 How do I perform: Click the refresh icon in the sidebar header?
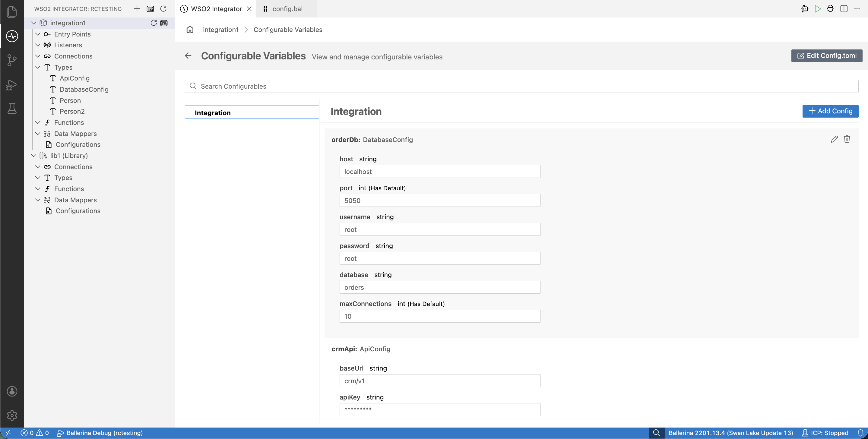pos(163,8)
